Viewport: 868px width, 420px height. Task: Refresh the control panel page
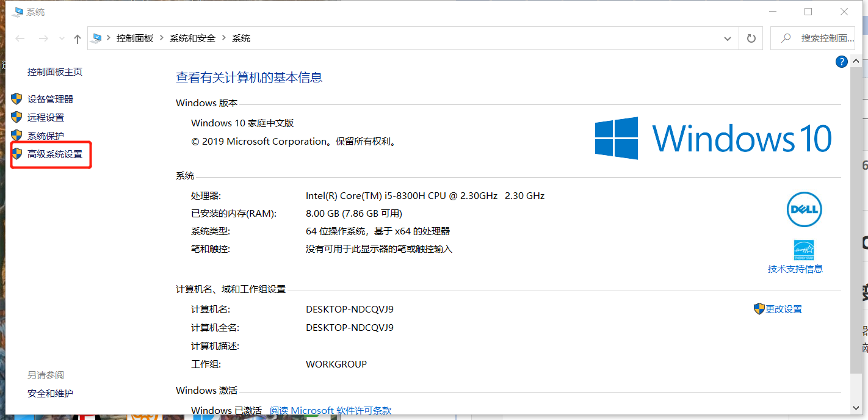[751, 38]
